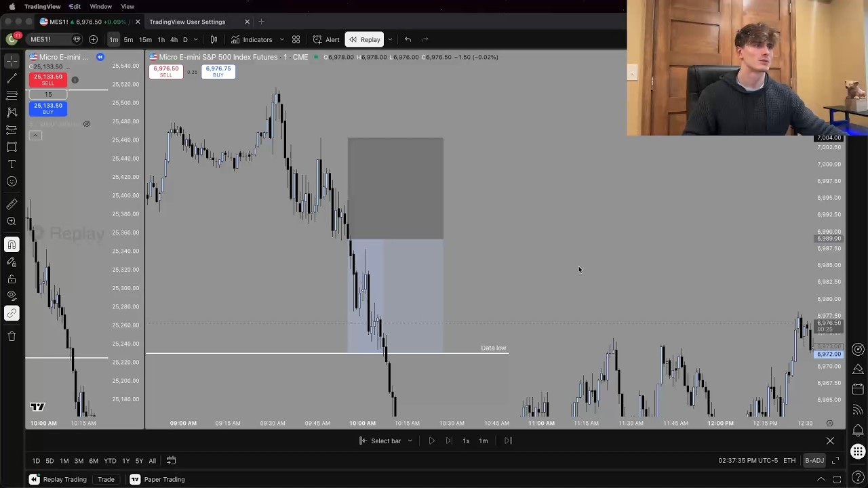Select the All date range
The image size is (868, 488).
click(152, 461)
